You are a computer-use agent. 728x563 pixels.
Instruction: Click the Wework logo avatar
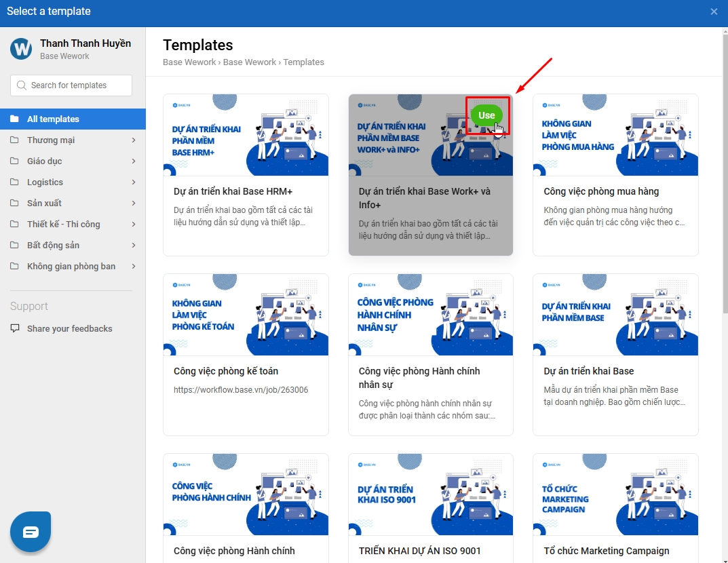coord(21,49)
